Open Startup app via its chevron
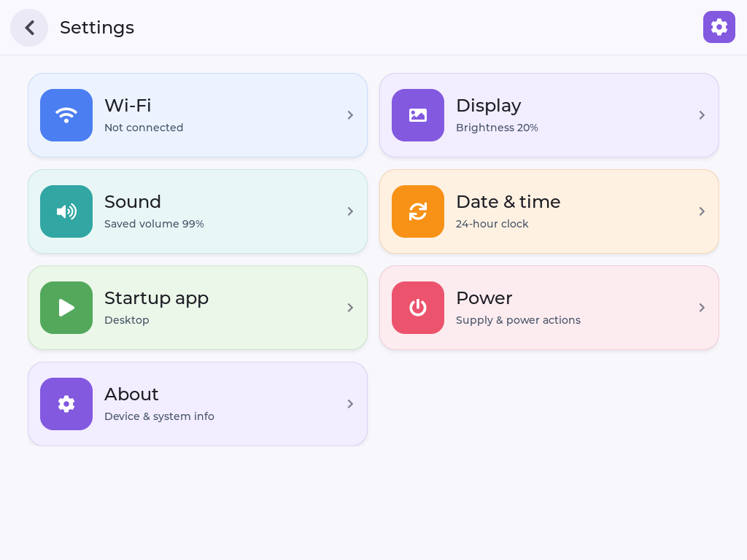Viewport: 747px width, 560px height. (x=350, y=308)
